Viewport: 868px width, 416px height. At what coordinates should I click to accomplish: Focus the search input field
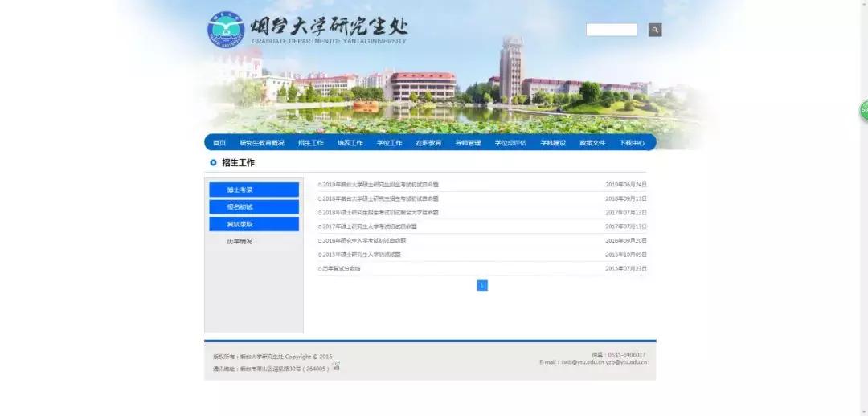coord(611,30)
